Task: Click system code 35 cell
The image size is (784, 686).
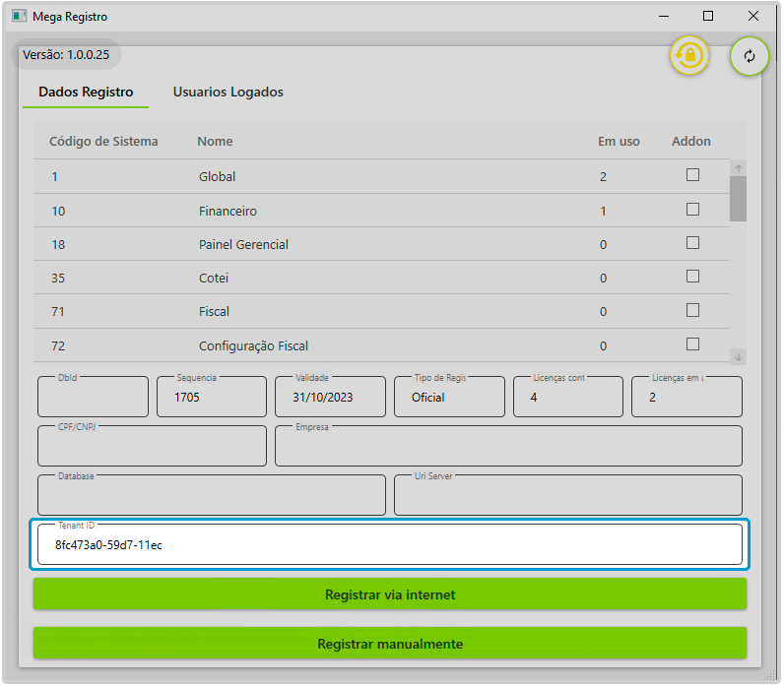Action: point(58,278)
